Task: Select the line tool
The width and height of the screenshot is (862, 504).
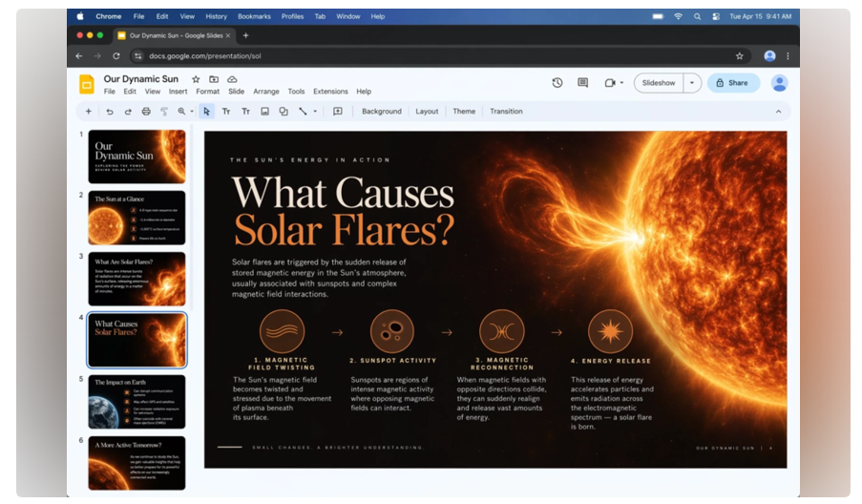Action: 303,112
